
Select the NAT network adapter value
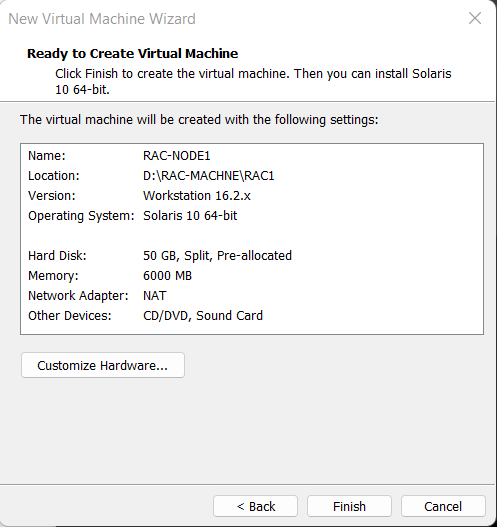coord(155,296)
